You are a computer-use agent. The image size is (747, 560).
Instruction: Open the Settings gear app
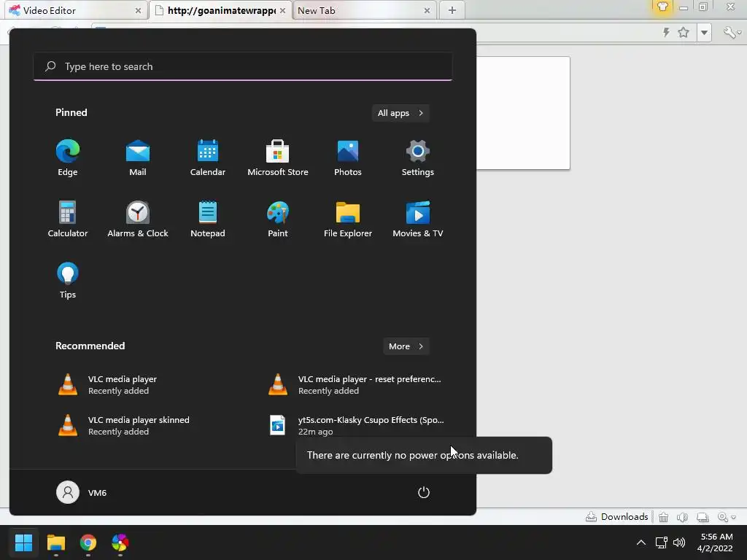tap(418, 158)
